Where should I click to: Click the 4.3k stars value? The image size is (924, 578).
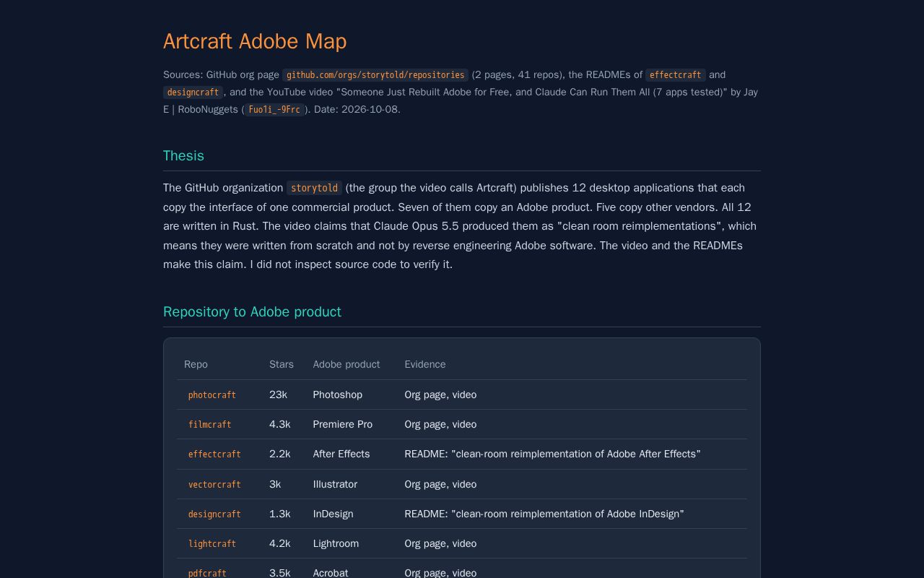click(x=280, y=424)
